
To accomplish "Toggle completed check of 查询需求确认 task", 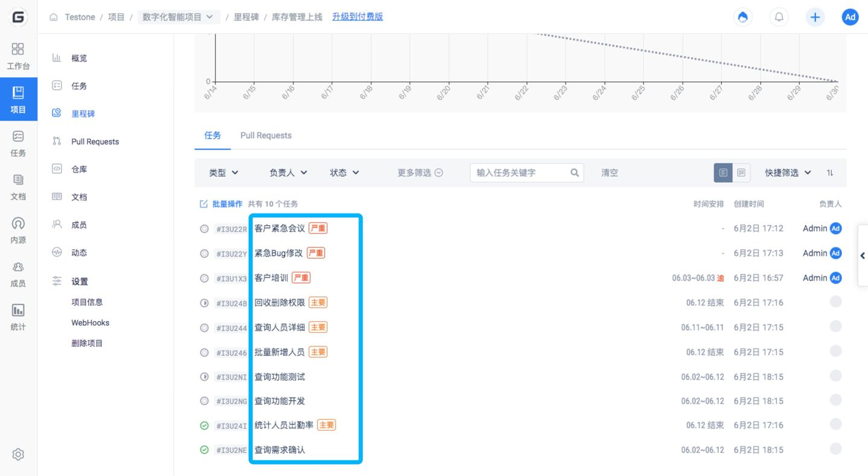I will pos(204,449).
